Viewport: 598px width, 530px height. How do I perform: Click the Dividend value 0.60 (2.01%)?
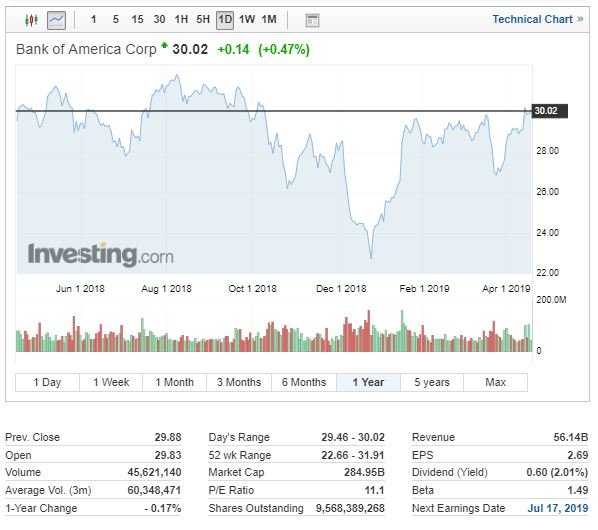pyautogui.click(x=557, y=472)
